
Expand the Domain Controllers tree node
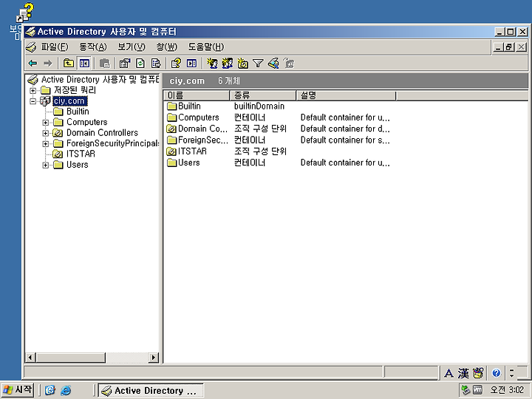click(46, 133)
